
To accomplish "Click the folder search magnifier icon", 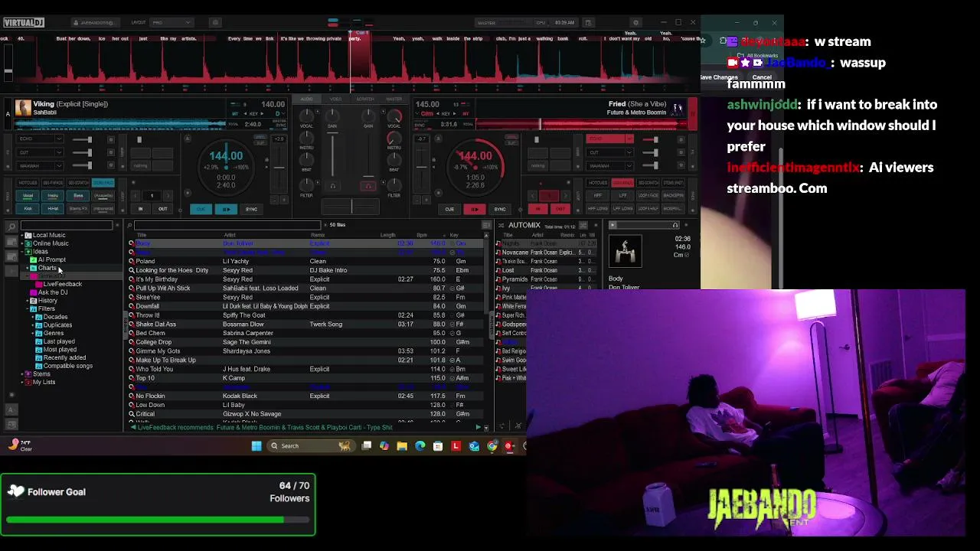I will [x=11, y=227].
